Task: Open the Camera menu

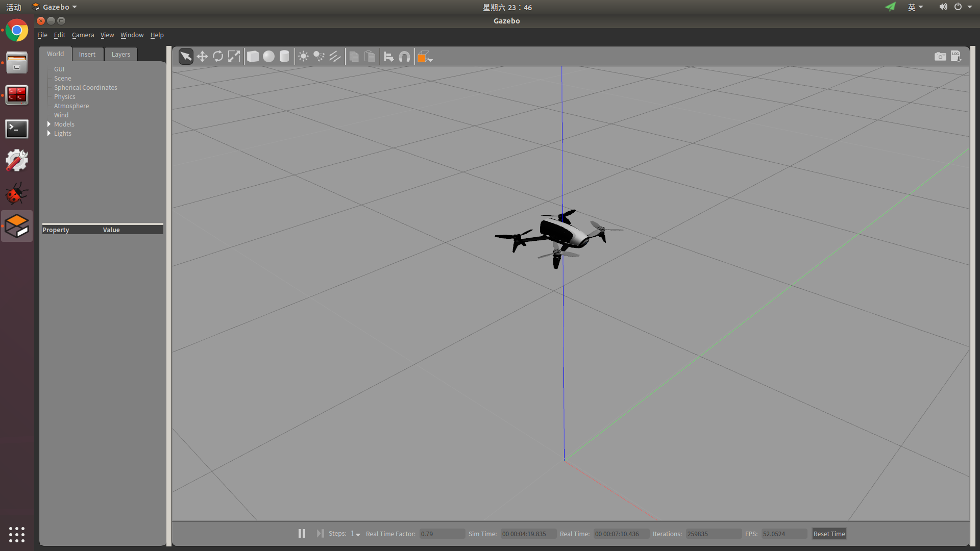Action: [x=83, y=35]
